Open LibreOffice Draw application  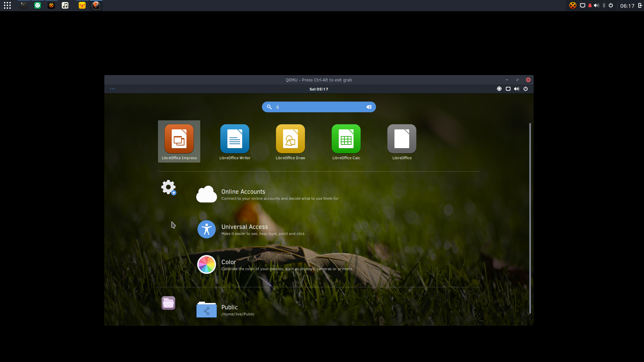tap(290, 141)
